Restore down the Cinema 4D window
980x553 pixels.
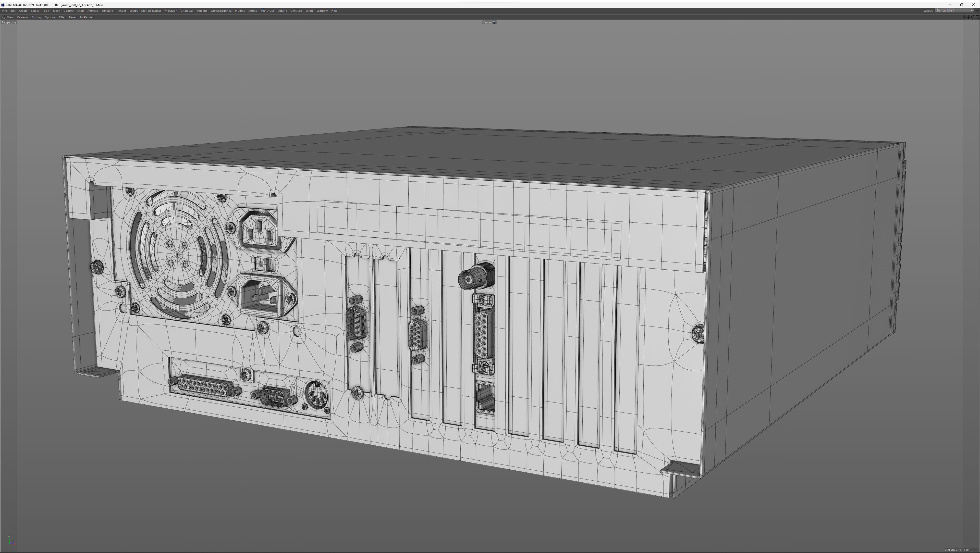coord(961,5)
